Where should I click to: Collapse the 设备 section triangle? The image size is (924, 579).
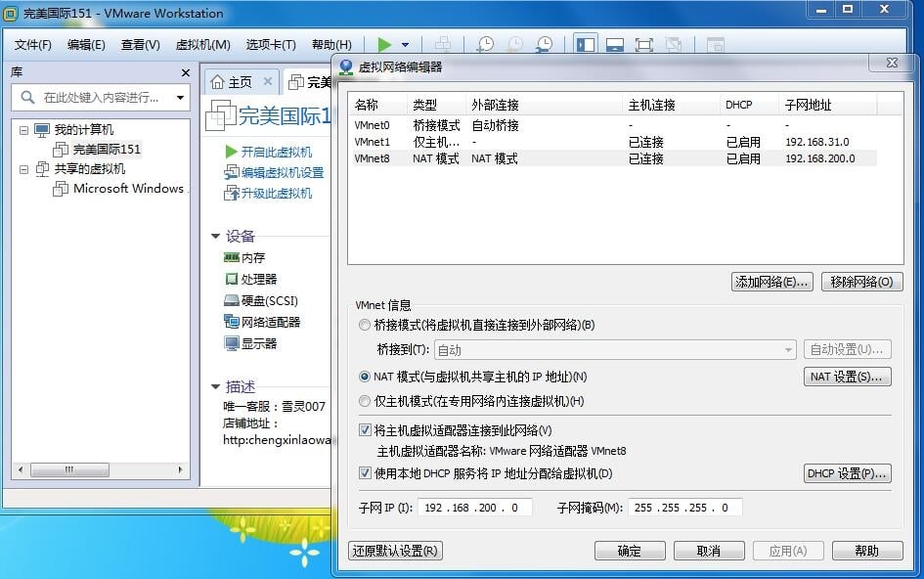tap(216, 236)
